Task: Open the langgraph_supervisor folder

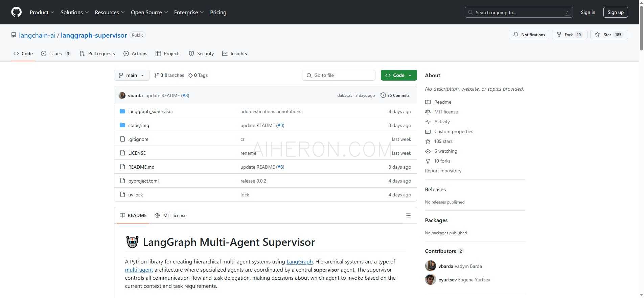Action: pyautogui.click(x=151, y=111)
